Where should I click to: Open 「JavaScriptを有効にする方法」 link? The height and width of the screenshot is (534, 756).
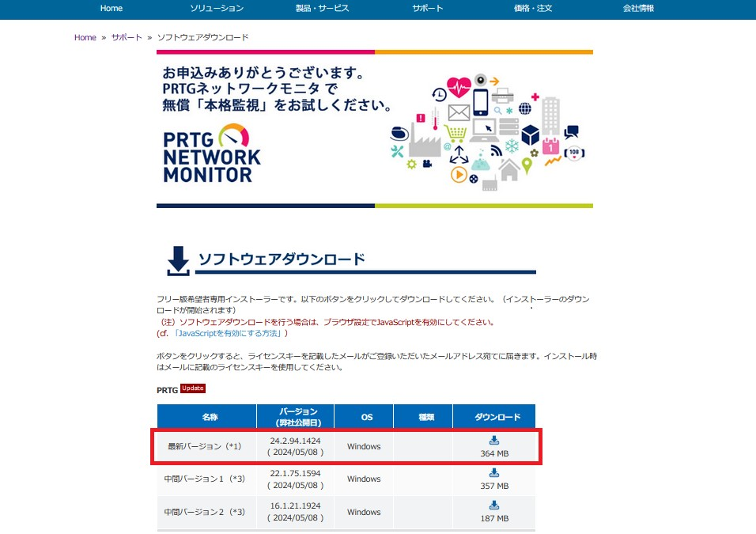click(x=228, y=333)
